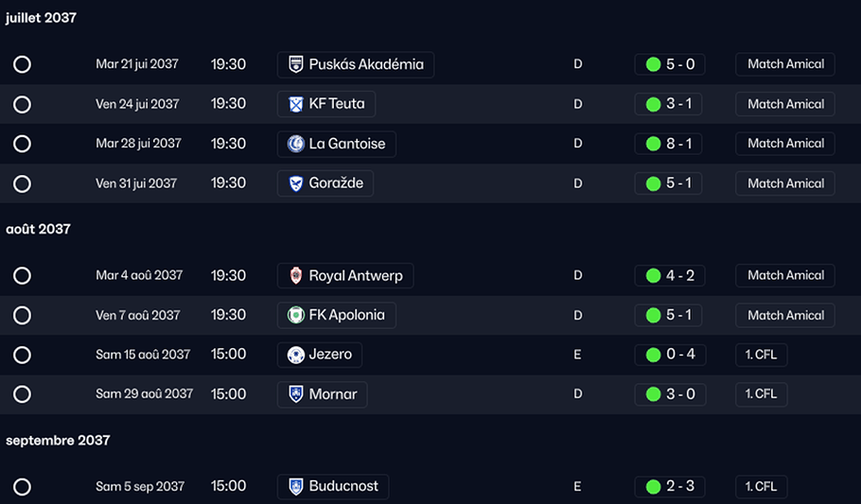861x504 pixels.
Task: Click the Ven 31 jui 2037 date
Action: [x=136, y=183]
